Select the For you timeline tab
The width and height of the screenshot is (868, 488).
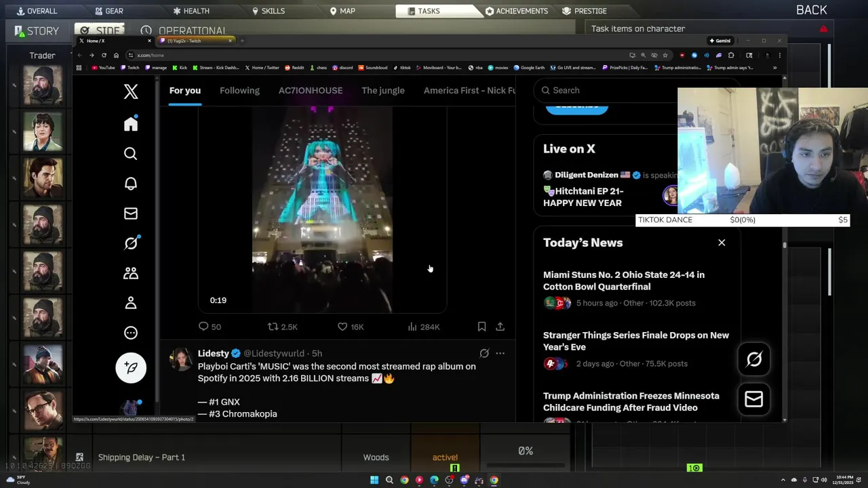pyautogui.click(x=185, y=90)
